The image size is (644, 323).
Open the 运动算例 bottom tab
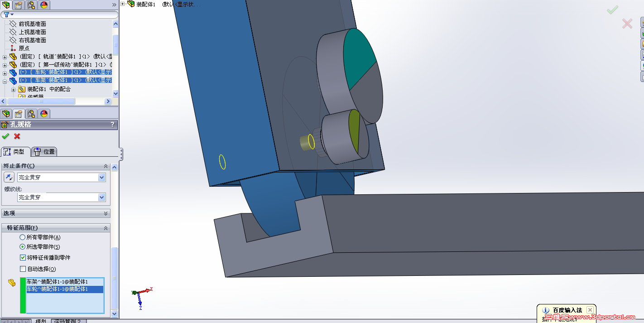pos(68,321)
